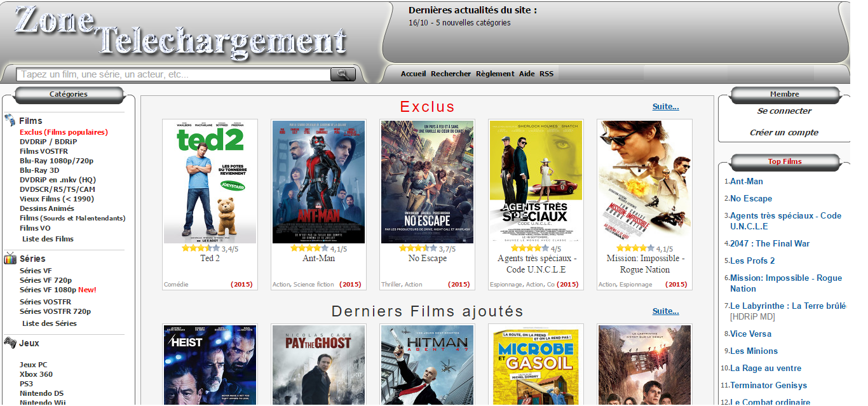Open the No Escape movie poster
Image resolution: width=868 pixels, height=406 pixels.
pyautogui.click(x=427, y=182)
